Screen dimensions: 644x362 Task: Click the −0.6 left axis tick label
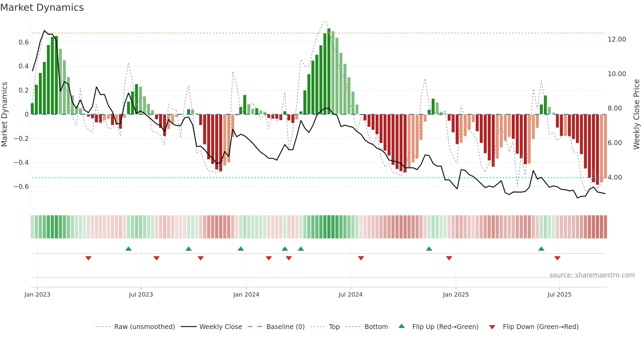coord(21,187)
